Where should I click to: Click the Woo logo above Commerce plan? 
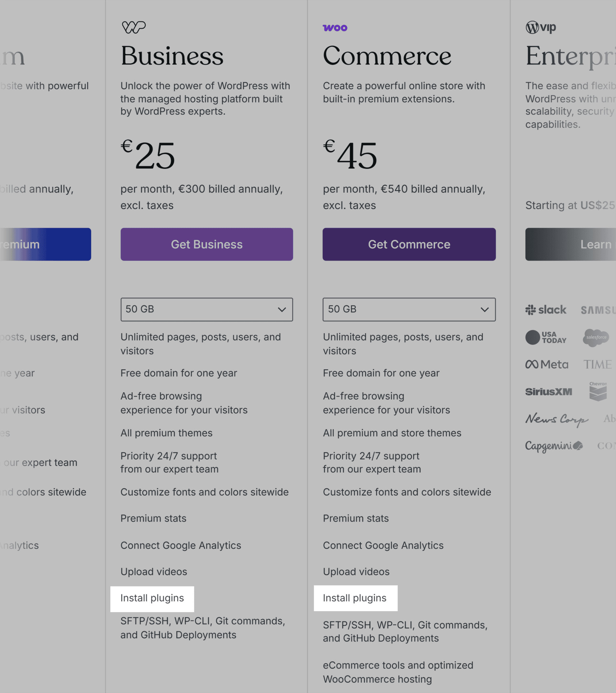336,27
